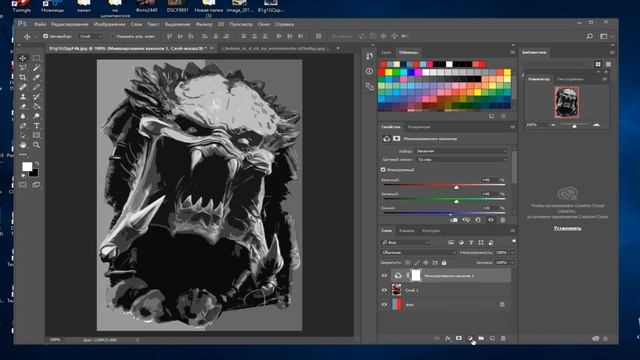Select the Eraser tool
The height and width of the screenshot is (360, 640).
coord(23,107)
